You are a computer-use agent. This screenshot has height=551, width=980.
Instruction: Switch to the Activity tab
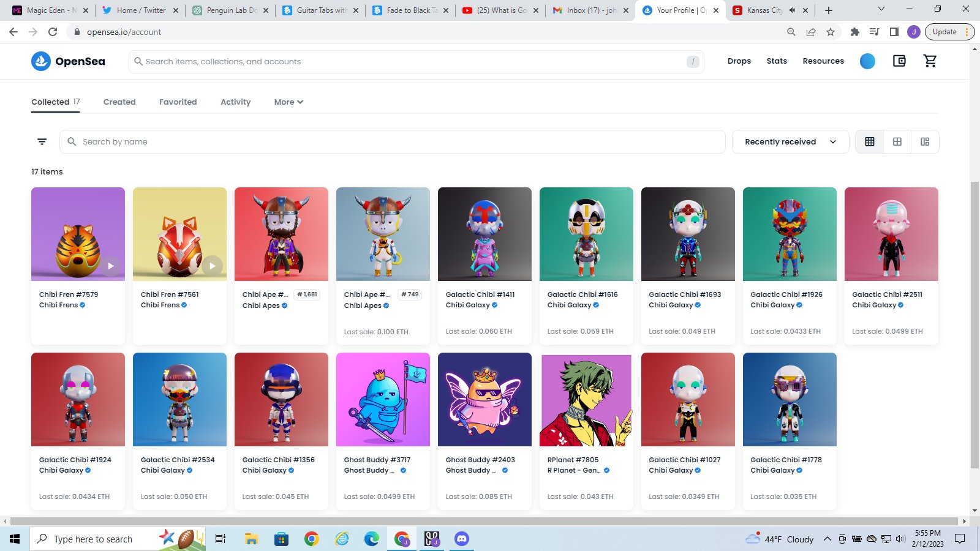point(236,102)
